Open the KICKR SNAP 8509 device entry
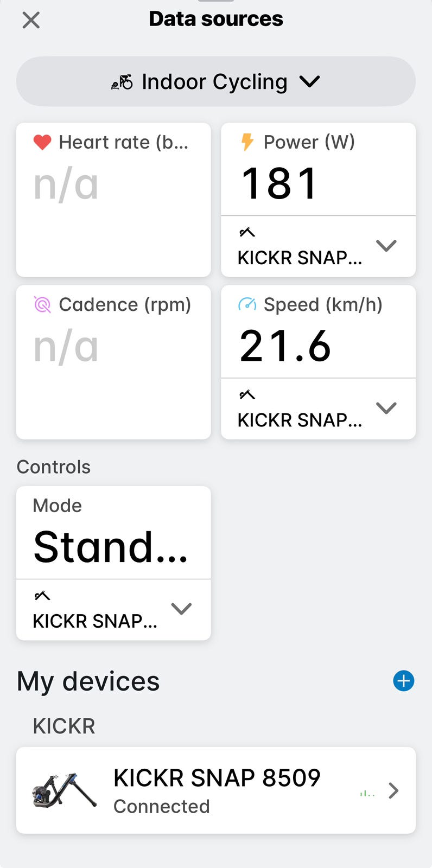432x868 pixels. tap(217, 790)
